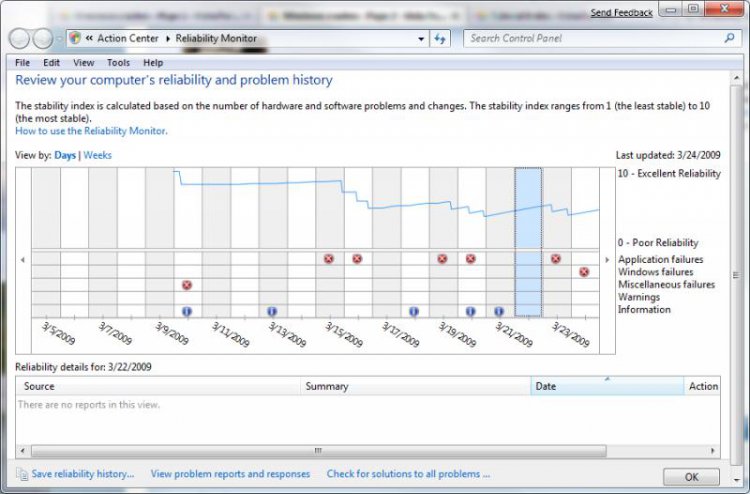This screenshot has width=750, height=494.
Task: Click the application failure icon on 3/20/2009
Action: tap(471, 259)
